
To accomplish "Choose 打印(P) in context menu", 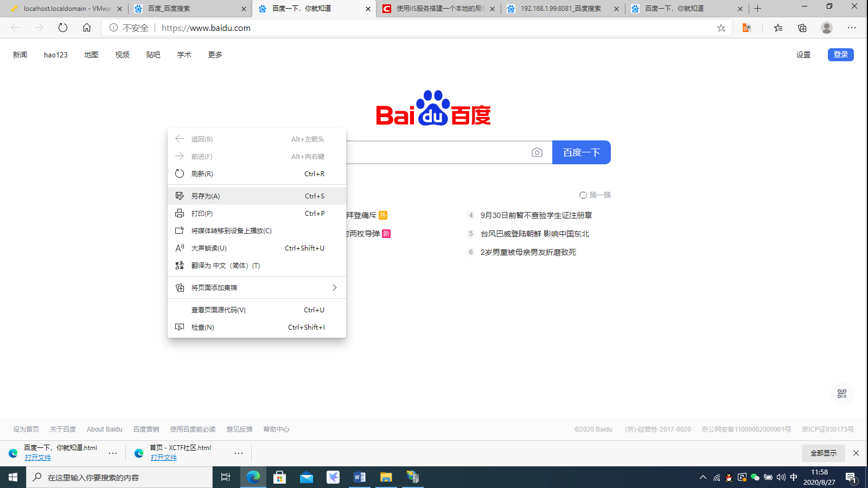I will point(257,213).
